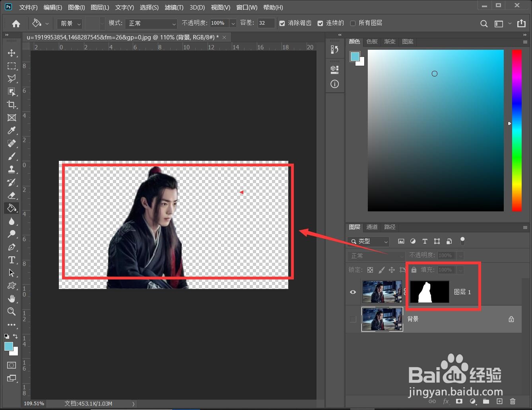This screenshot has height=410, width=532.
Task: Open the Edit Toolbar three-dots button
Action: coord(12,324)
